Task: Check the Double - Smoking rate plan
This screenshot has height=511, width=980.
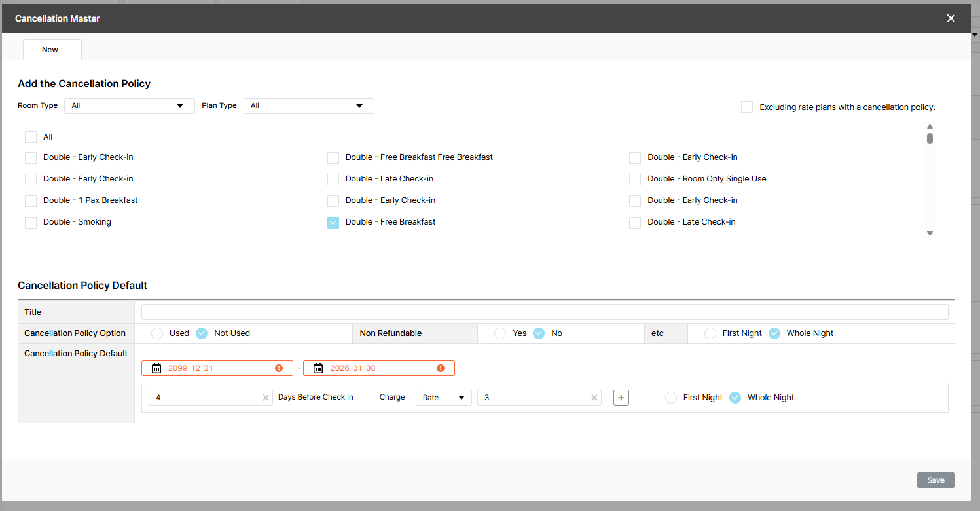Action: [31, 223]
